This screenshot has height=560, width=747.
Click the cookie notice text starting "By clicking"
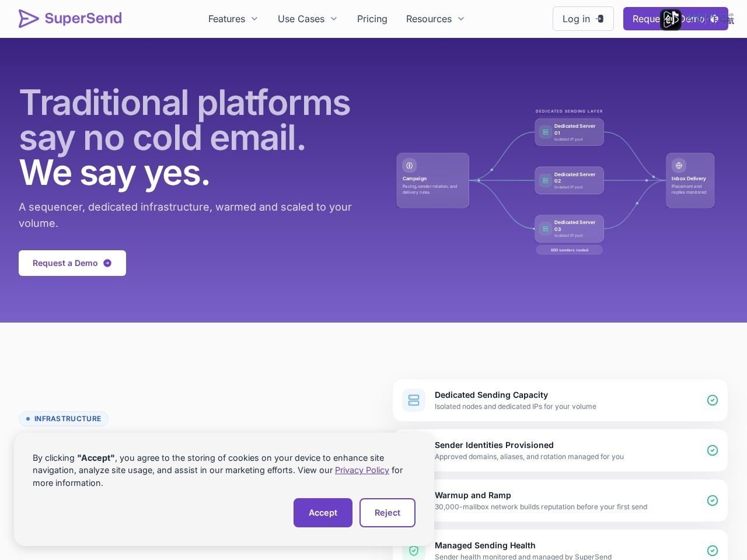(218, 470)
